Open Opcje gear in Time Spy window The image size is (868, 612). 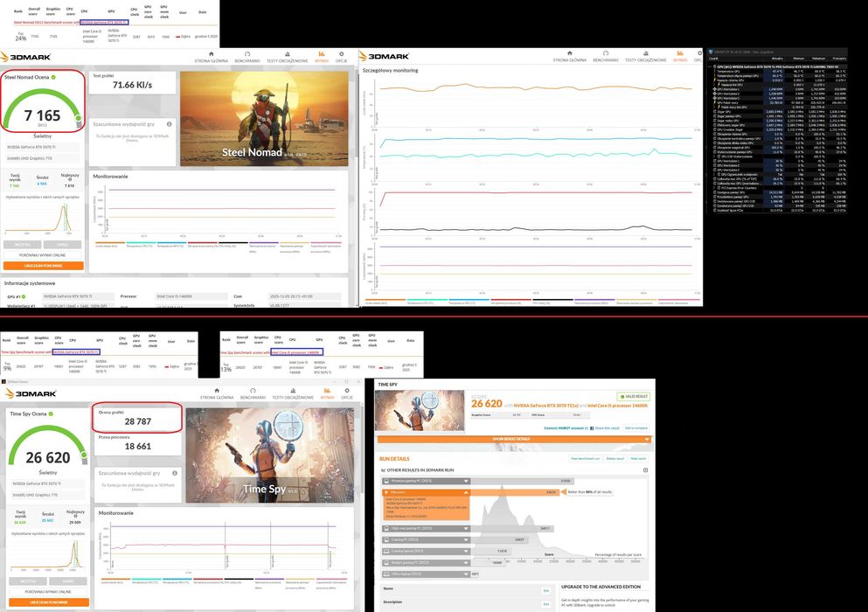346,393
